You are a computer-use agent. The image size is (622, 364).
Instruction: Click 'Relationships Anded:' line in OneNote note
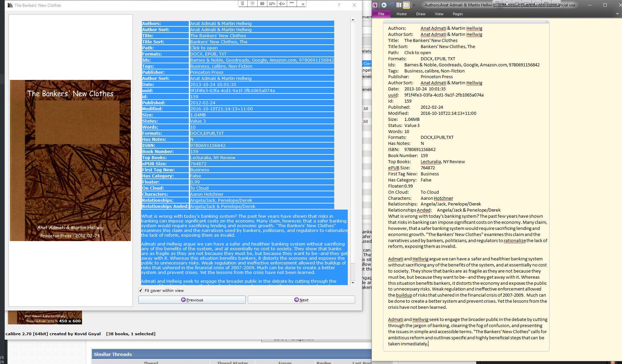[x=444, y=210]
